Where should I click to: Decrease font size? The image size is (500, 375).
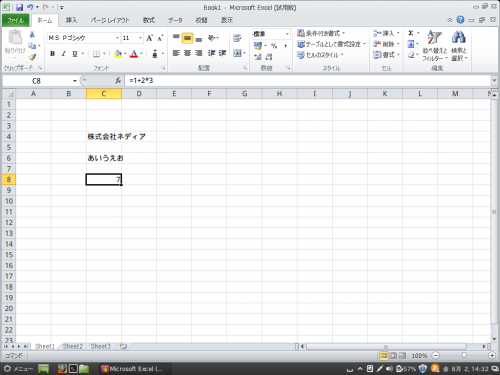click(160, 38)
